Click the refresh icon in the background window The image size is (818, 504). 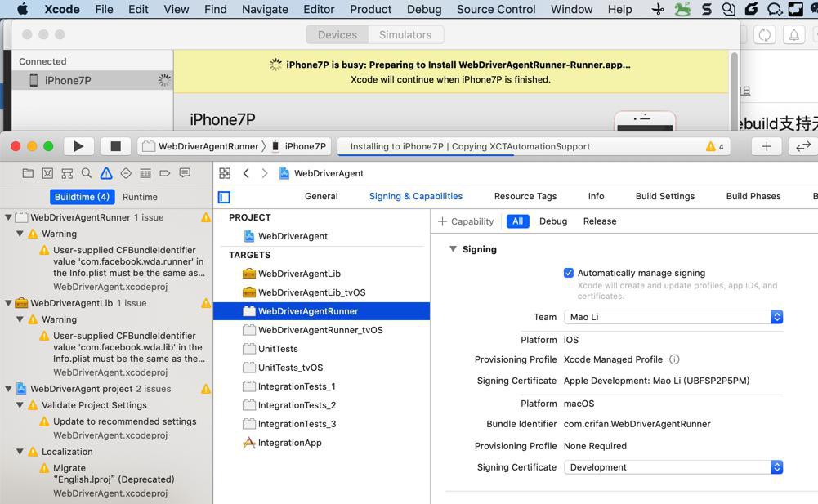pos(765,35)
